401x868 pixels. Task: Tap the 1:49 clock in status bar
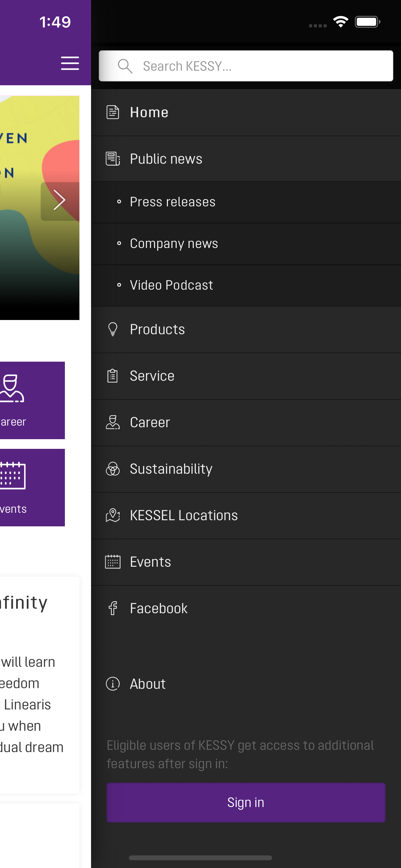click(x=55, y=22)
